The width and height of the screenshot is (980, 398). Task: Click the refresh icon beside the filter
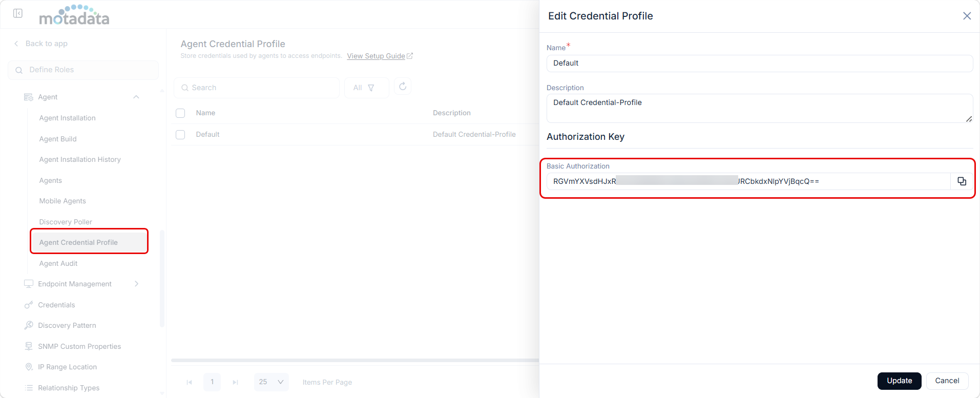click(403, 87)
